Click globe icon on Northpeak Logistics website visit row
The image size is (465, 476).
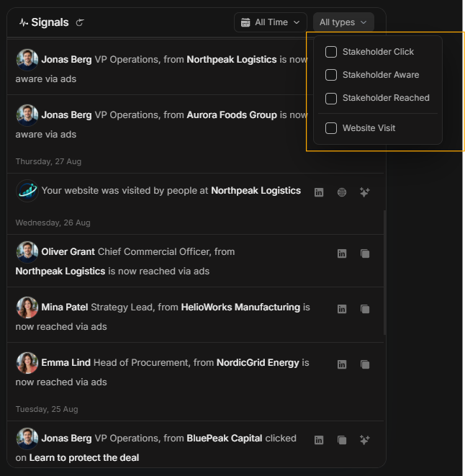(342, 192)
